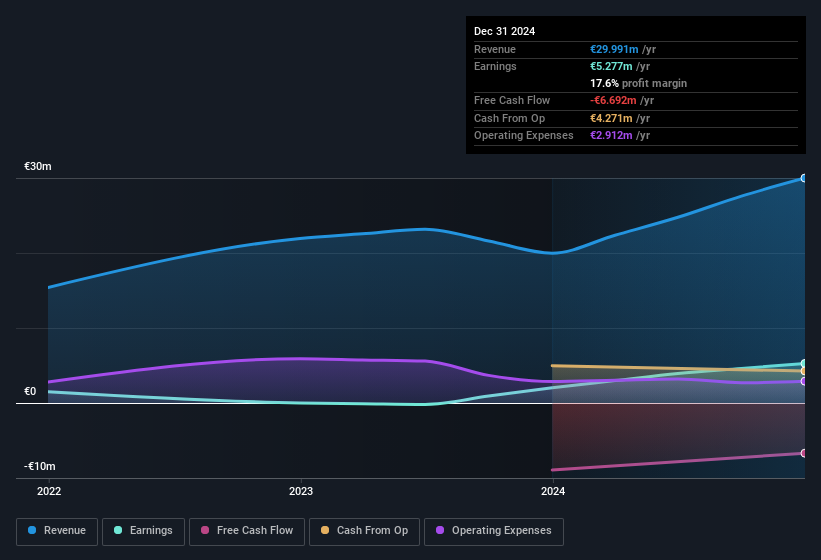Click the -€6.692m free cash flow value
The height and width of the screenshot is (560, 821).
(x=613, y=100)
